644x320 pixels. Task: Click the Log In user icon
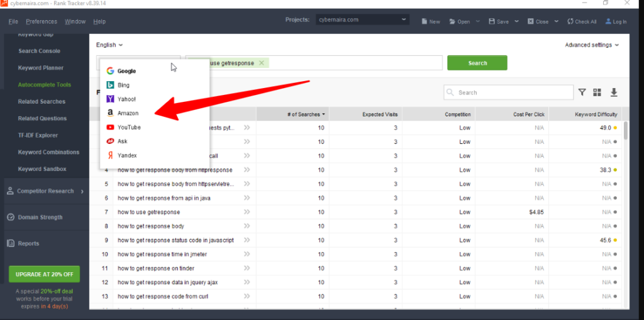(616, 21)
